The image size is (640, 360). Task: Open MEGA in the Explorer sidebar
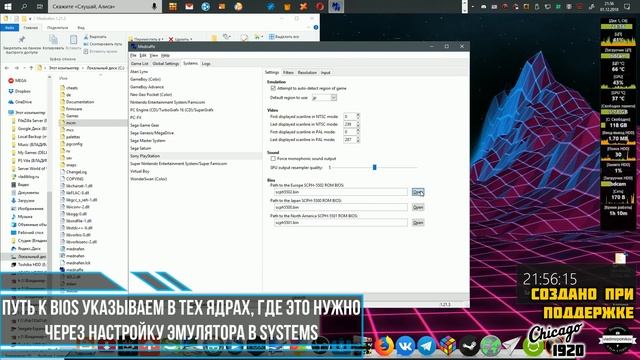[18, 81]
